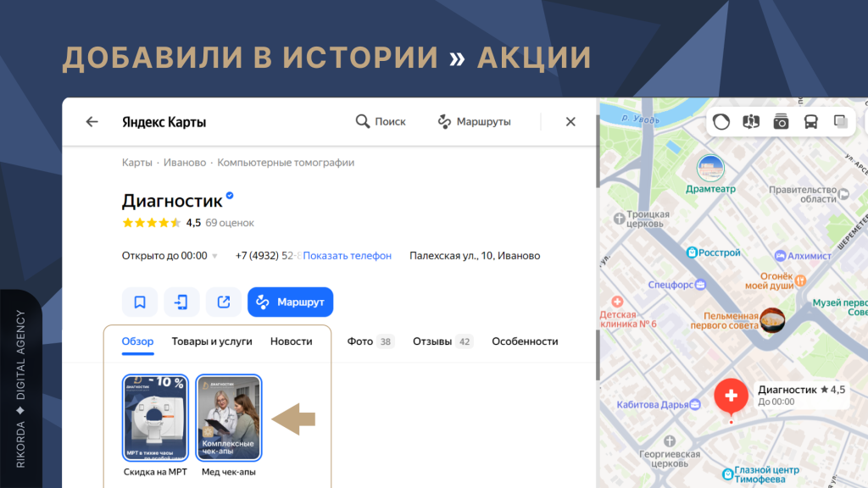This screenshot has height=488, width=868.
Task: Click the Троицкая церковь marker
Action: click(x=620, y=218)
